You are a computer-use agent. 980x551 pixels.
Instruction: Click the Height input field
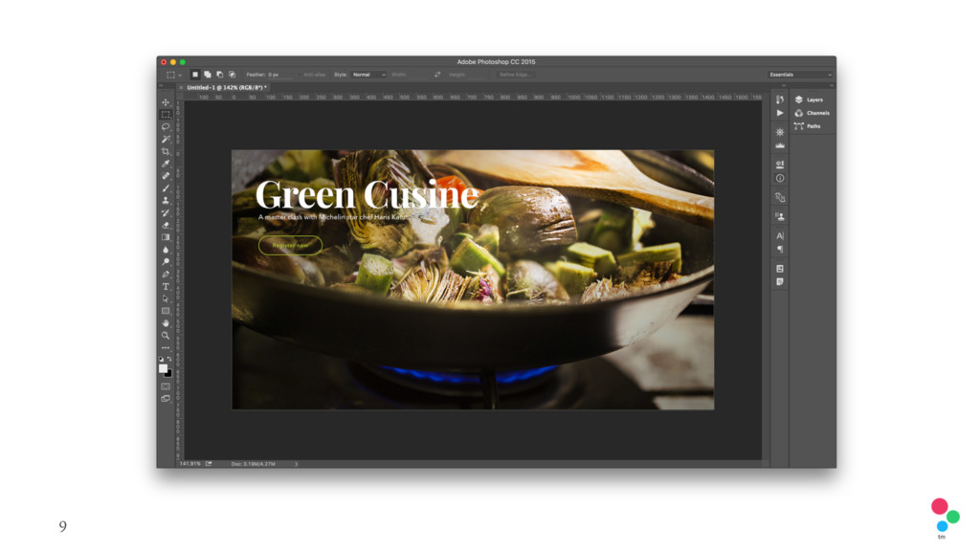(477, 75)
